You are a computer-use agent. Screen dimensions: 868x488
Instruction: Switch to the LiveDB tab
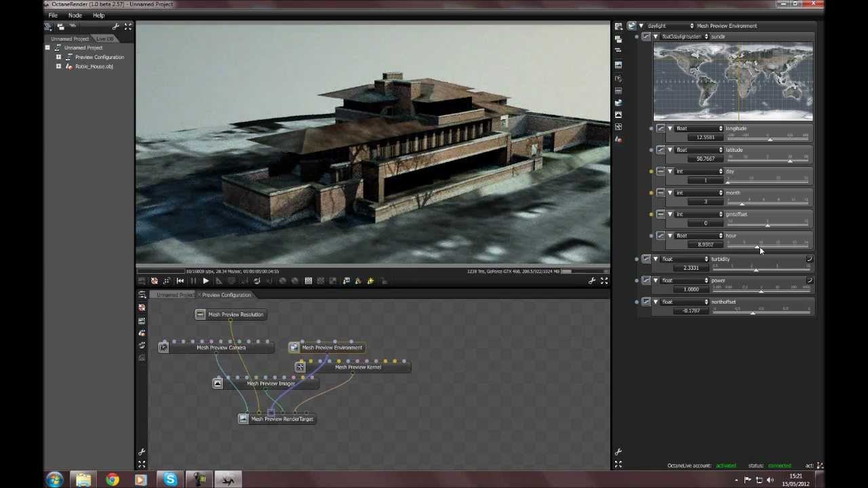click(105, 39)
